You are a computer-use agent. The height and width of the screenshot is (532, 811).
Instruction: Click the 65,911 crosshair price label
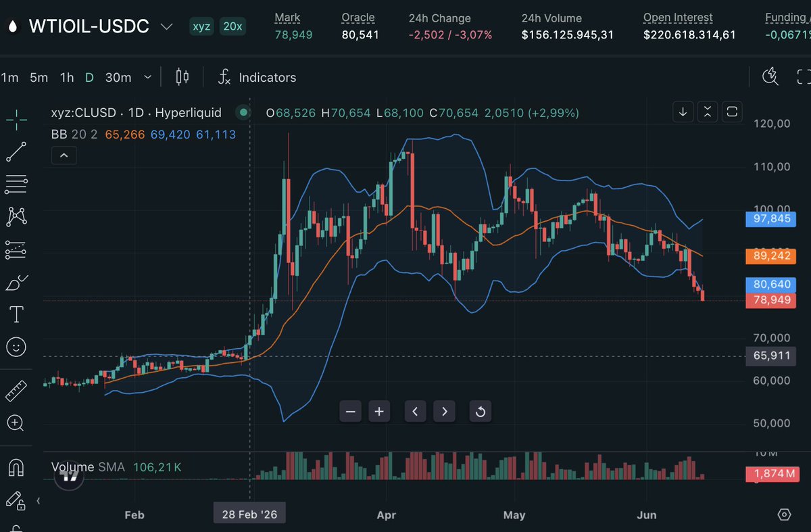click(771, 356)
